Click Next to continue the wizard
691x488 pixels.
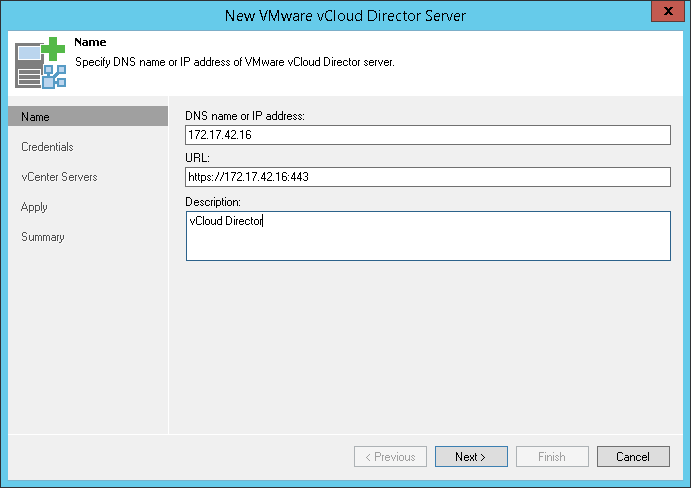pos(470,457)
